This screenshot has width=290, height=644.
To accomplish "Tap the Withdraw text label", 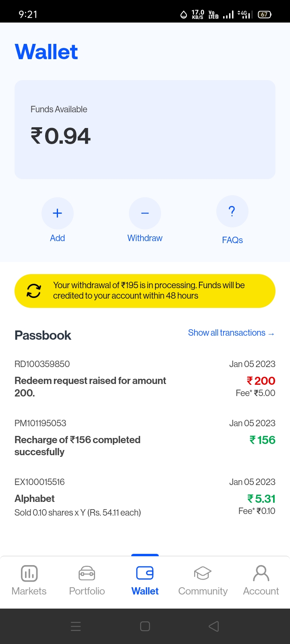I will [145, 238].
